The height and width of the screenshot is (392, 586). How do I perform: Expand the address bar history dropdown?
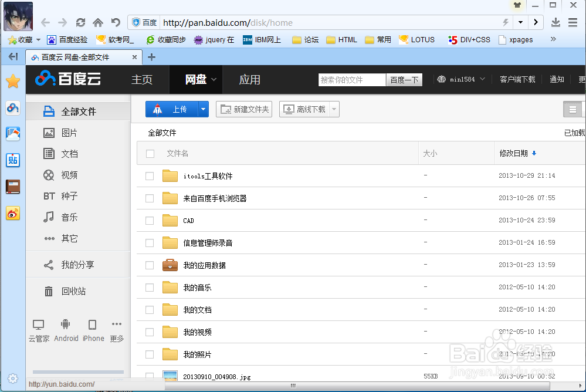(520, 22)
